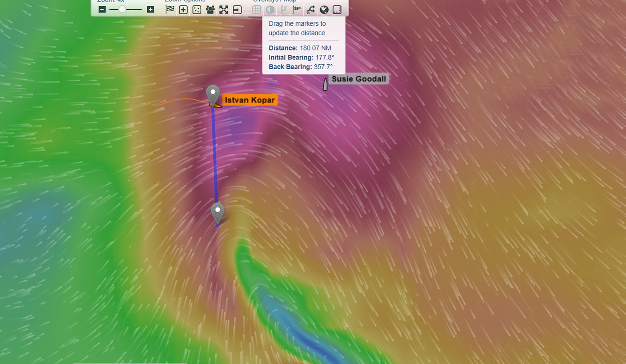626x364 pixels.
Task: Click the blue measurement line between the pins
Action: pyautogui.click(x=215, y=155)
